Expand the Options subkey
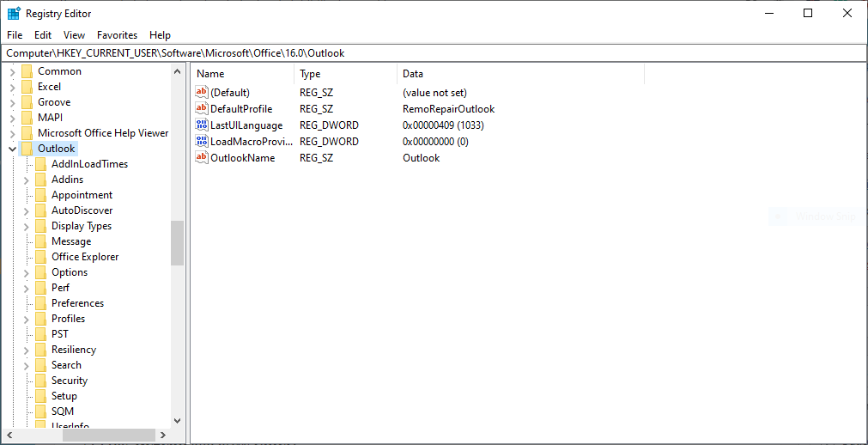The width and height of the screenshot is (868, 445). [x=26, y=272]
